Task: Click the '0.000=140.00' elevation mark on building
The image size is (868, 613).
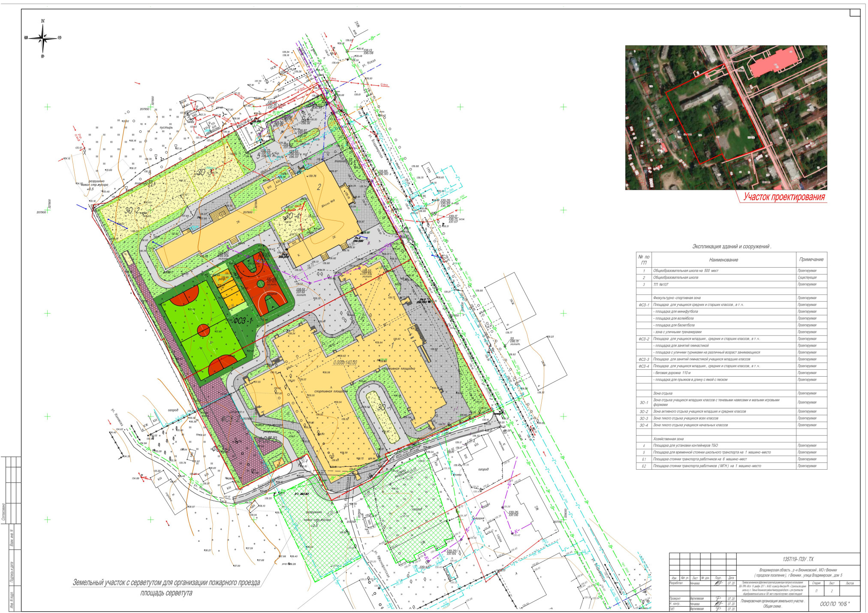Action: pos(345,362)
